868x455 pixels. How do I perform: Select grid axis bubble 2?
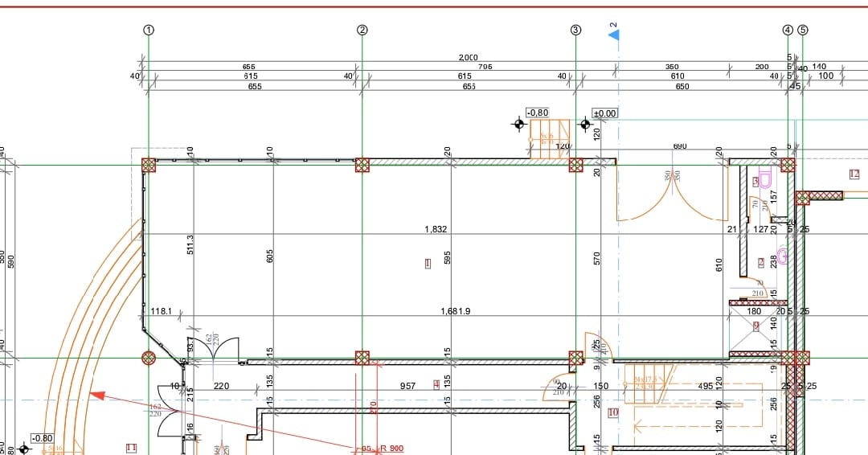362,30
